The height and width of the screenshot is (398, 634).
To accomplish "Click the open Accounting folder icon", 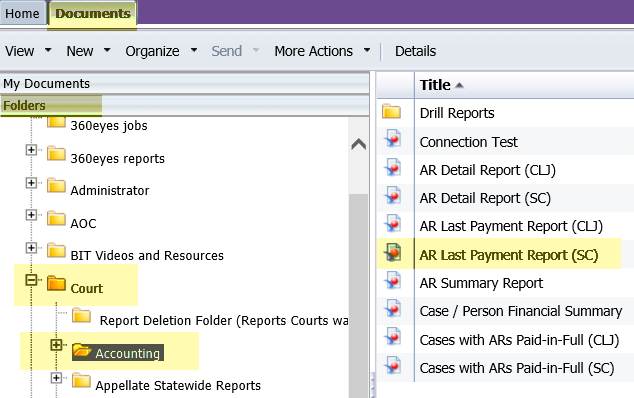I will tap(82, 350).
